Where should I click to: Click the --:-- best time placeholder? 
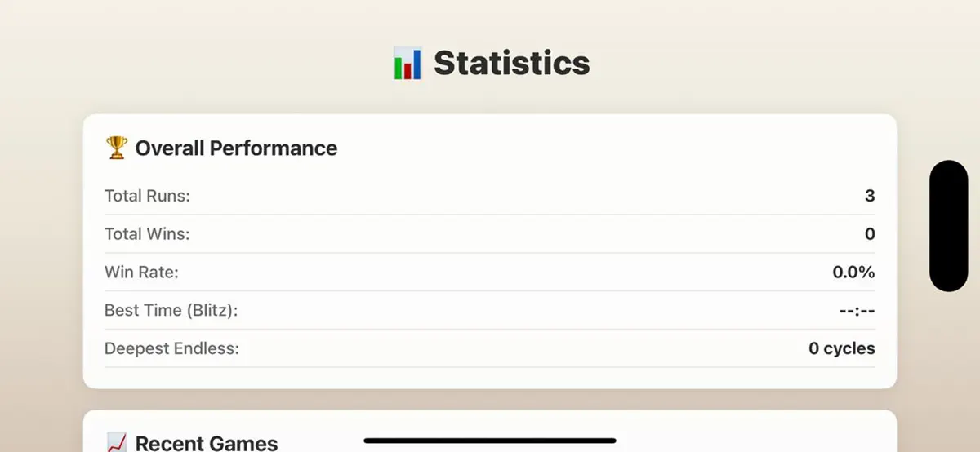tap(857, 311)
